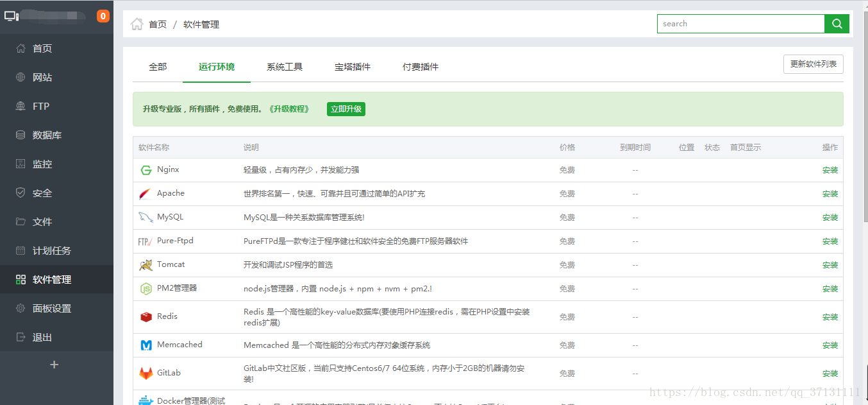Click the green 立即升级 button
The width and height of the screenshot is (868, 405).
[346, 109]
